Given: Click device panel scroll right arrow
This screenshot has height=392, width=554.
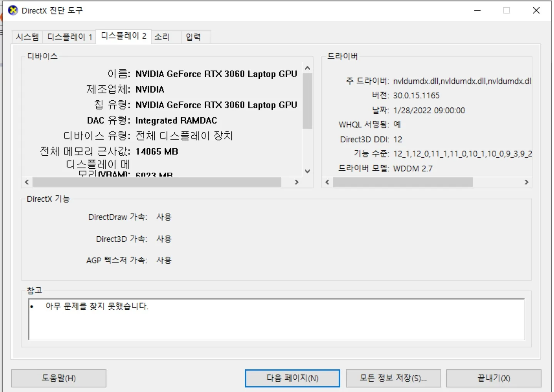Looking at the screenshot, I should point(297,182).
